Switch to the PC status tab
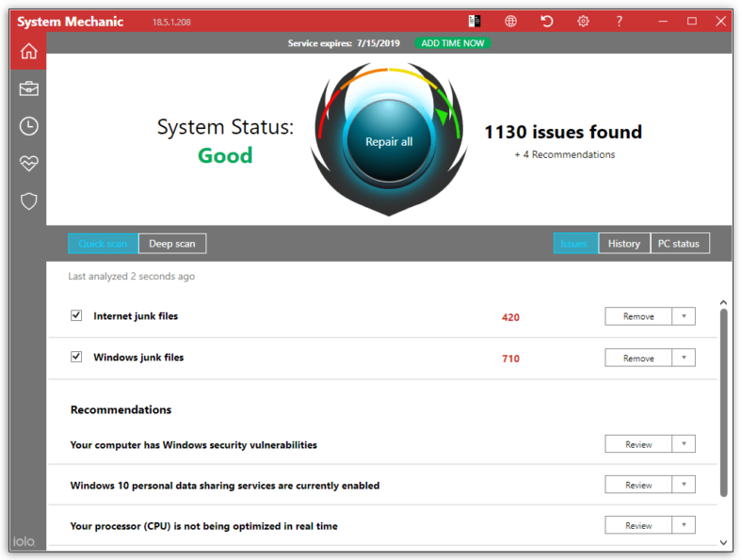742x560 pixels. pyautogui.click(x=680, y=244)
